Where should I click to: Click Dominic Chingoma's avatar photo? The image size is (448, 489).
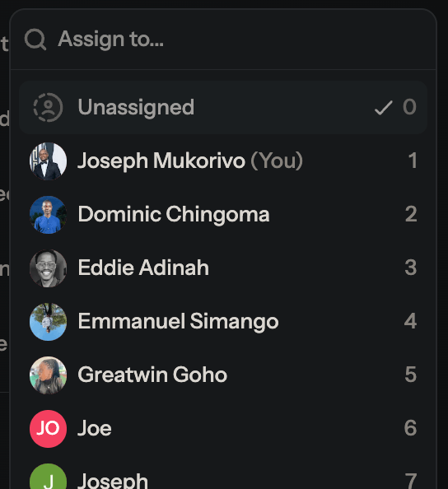pos(48,215)
